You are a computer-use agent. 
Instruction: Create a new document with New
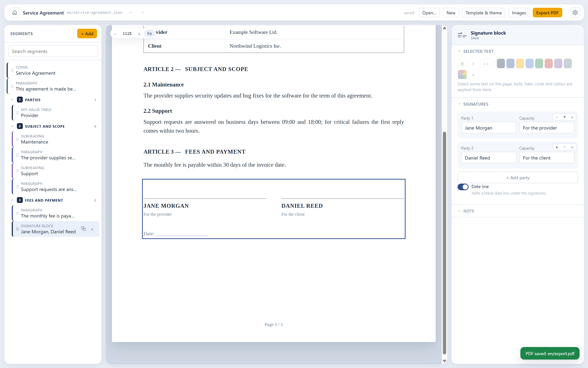pyautogui.click(x=451, y=13)
